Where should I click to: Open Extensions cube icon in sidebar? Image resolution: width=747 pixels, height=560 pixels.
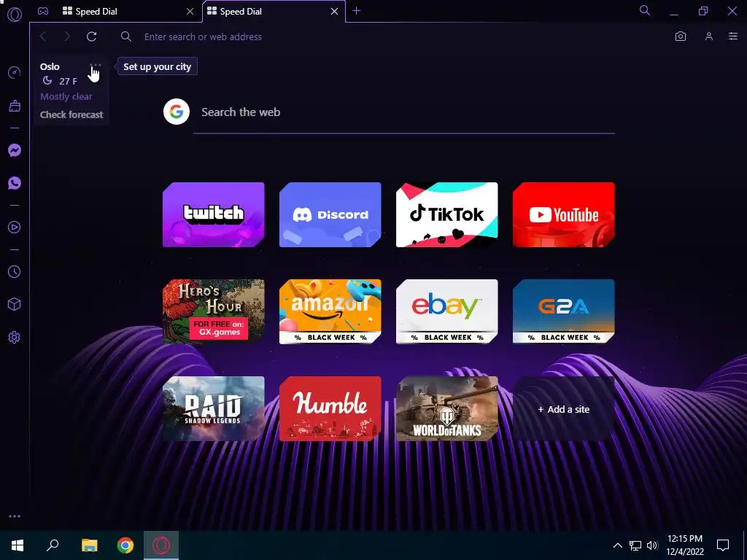pos(15,304)
